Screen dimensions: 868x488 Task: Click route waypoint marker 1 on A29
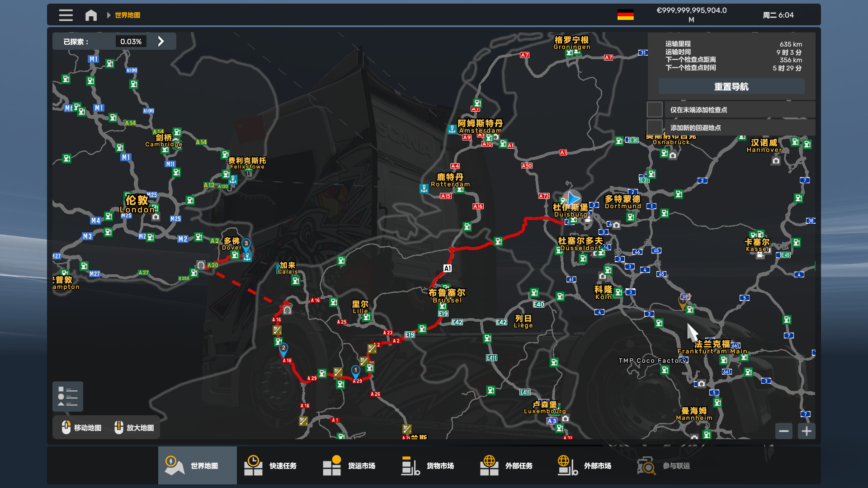pyautogui.click(x=356, y=372)
